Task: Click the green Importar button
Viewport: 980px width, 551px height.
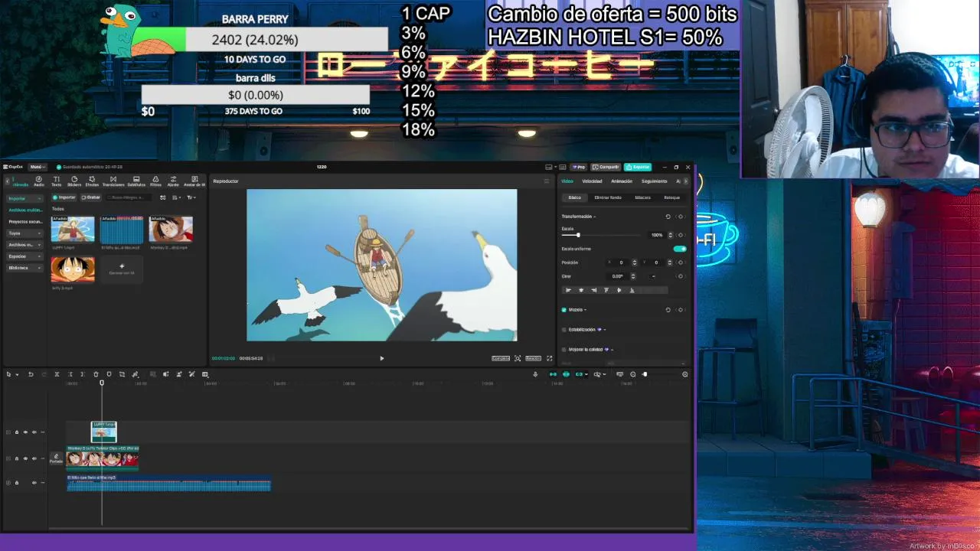Action: (64, 197)
